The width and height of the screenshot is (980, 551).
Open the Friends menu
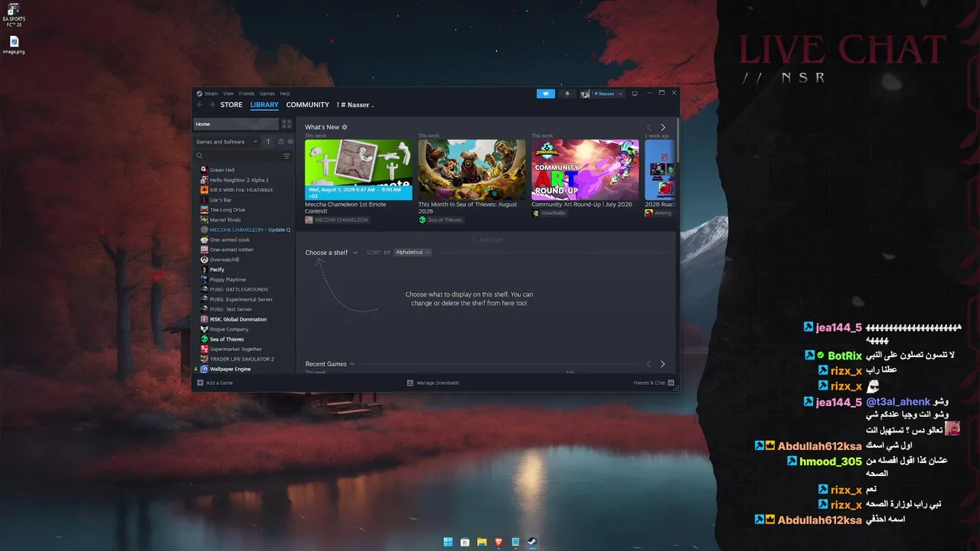click(247, 93)
